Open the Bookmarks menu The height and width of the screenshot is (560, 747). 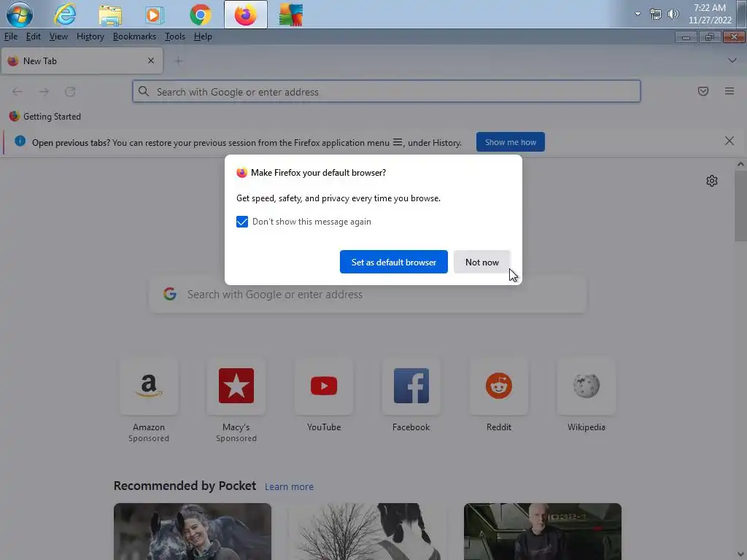(x=134, y=36)
